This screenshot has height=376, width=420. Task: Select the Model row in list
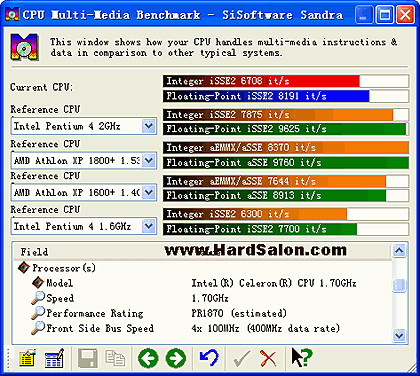pyautogui.click(x=200, y=283)
